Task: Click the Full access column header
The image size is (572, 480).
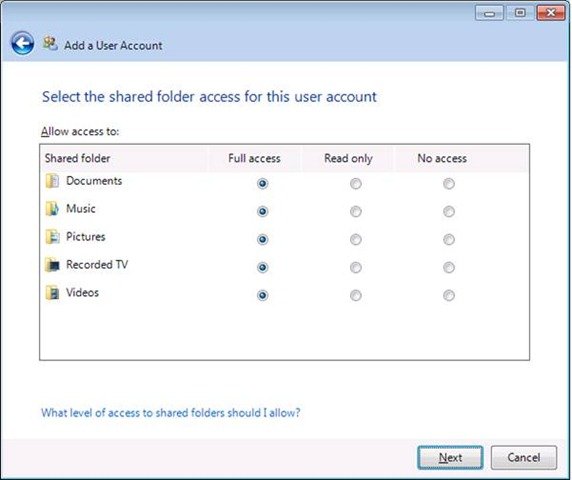Action: point(255,159)
